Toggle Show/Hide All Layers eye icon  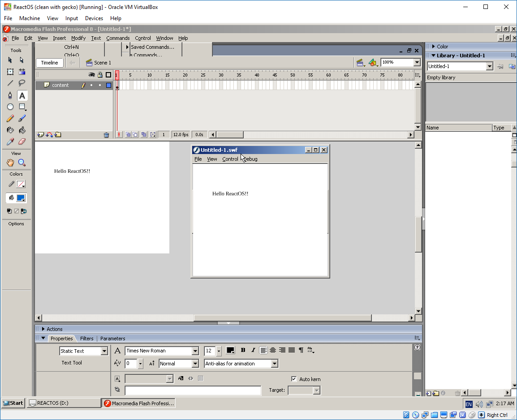(91, 75)
